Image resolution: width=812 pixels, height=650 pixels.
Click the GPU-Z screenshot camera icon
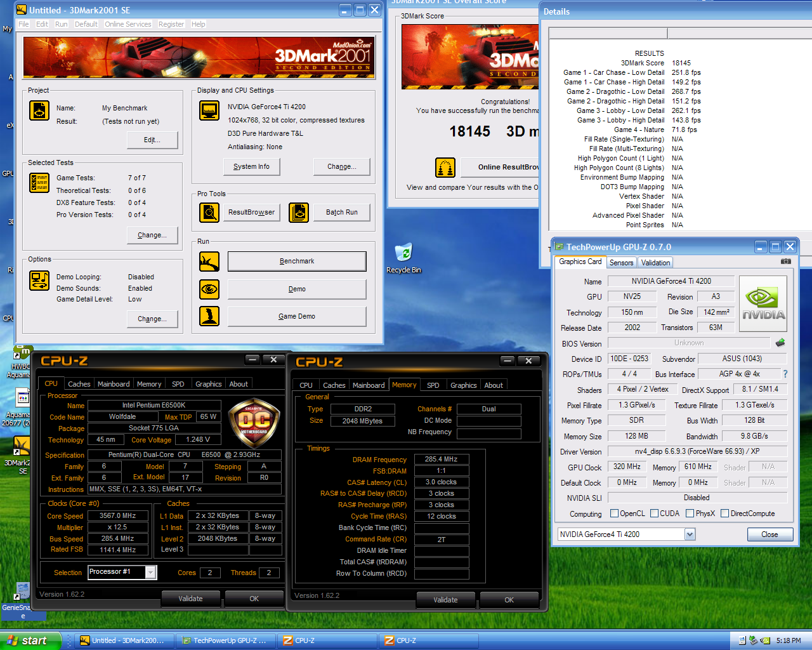click(786, 261)
